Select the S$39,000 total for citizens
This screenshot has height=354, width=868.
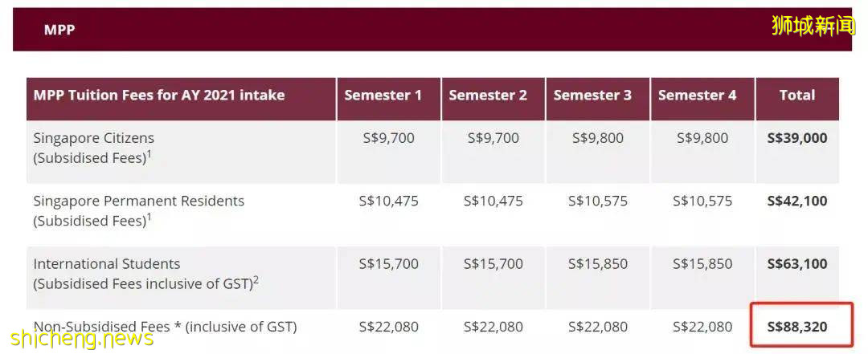click(796, 138)
